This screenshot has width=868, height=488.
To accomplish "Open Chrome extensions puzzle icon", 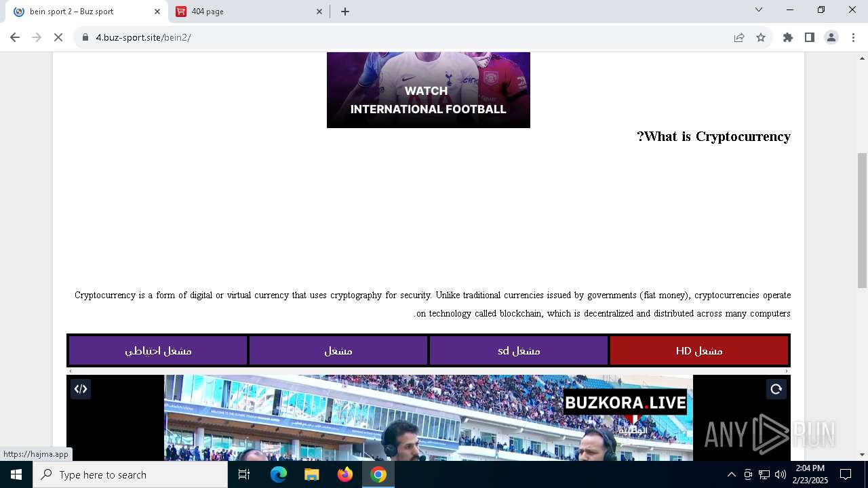I will 788,37.
